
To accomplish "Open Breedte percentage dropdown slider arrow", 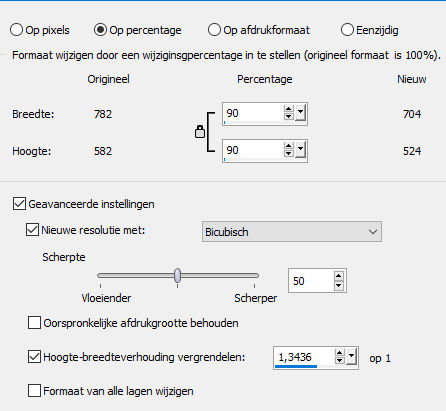I will 300,113.
